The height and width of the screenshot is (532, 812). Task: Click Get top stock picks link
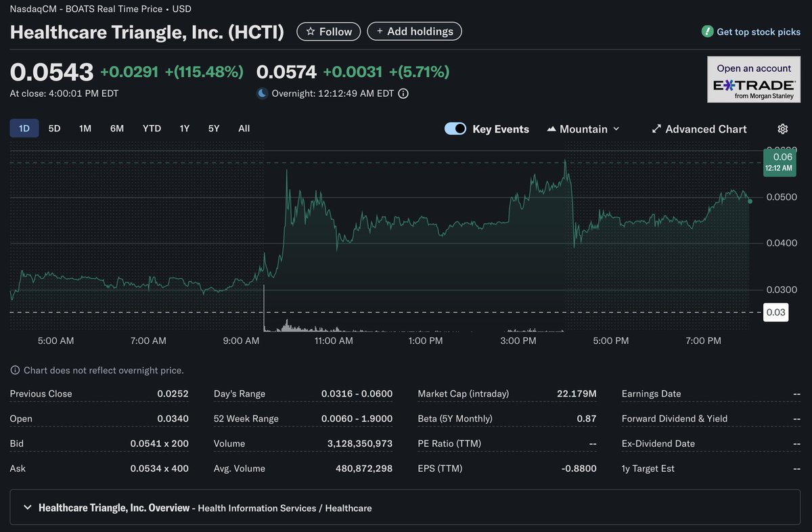point(759,32)
